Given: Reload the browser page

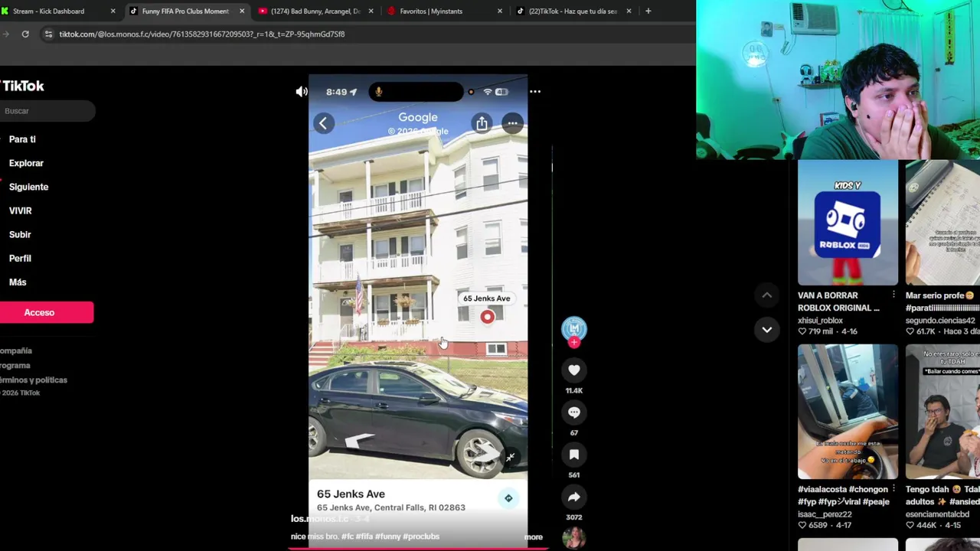Looking at the screenshot, I should (25, 34).
